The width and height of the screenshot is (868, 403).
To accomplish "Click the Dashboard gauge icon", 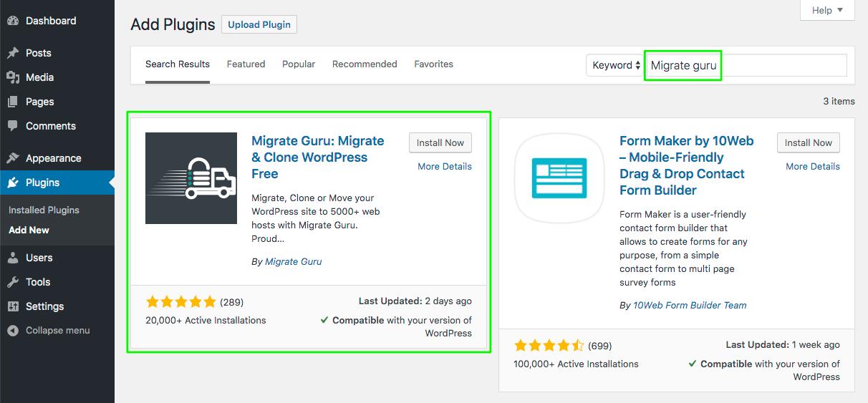I will point(13,21).
